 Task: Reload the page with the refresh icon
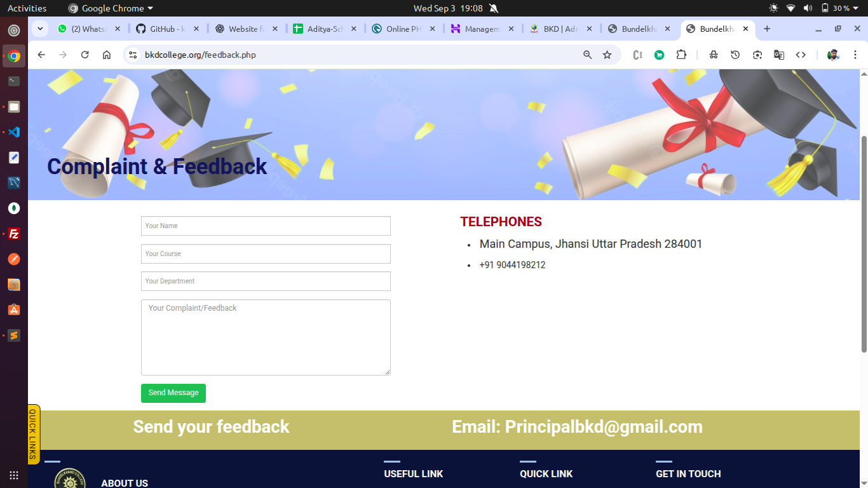point(85,55)
